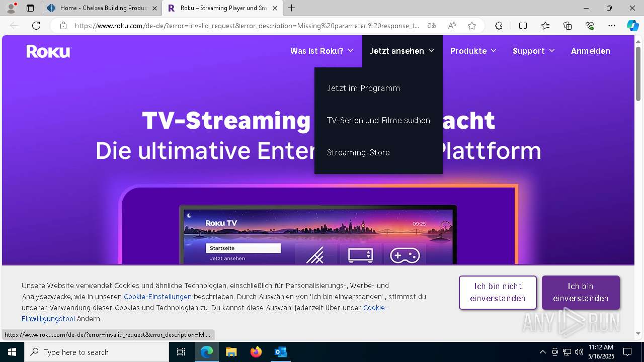
Task: Launch Firefox from the taskbar
Action: click(x=256, y=352)
